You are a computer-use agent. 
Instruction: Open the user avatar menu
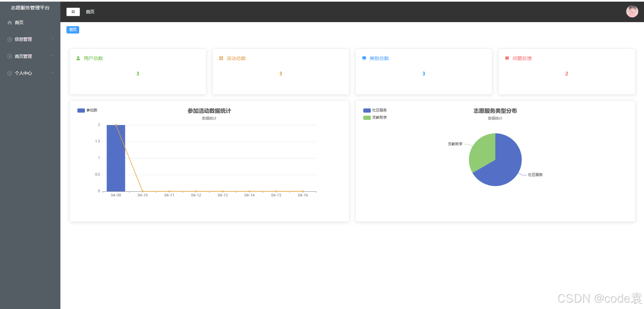point(632,11)
